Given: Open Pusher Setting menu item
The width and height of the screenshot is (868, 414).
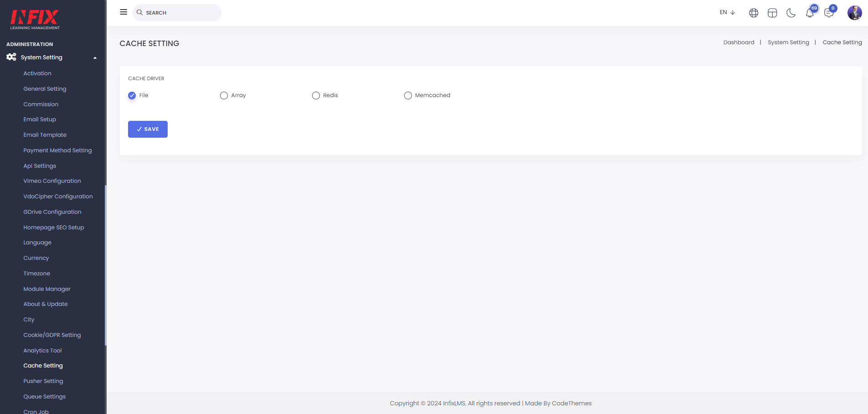Looking at the screenshot, I should click(43, 381).
